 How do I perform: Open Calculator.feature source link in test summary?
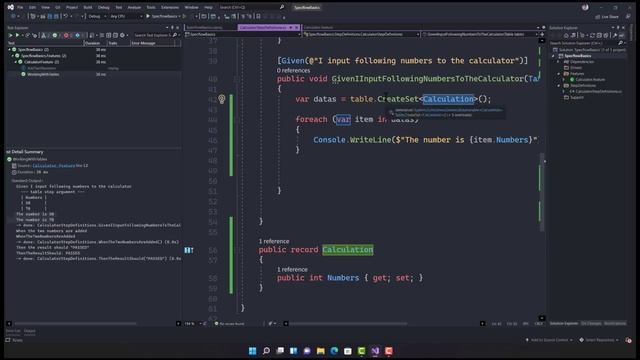pyautogui.click(x=53, y=166)
